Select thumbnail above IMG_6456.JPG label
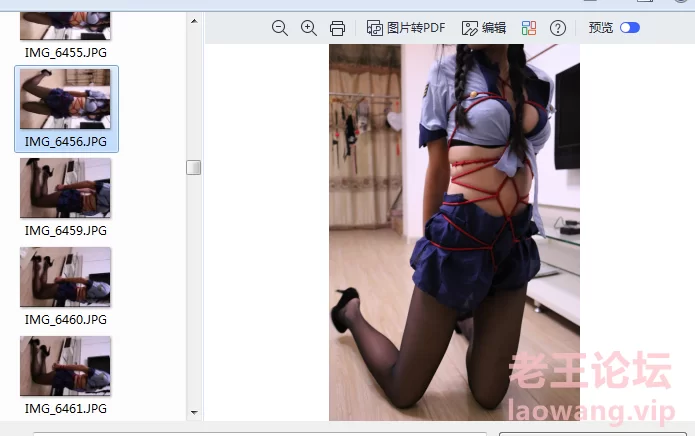The image size is (695, 436). coord(65,99)
